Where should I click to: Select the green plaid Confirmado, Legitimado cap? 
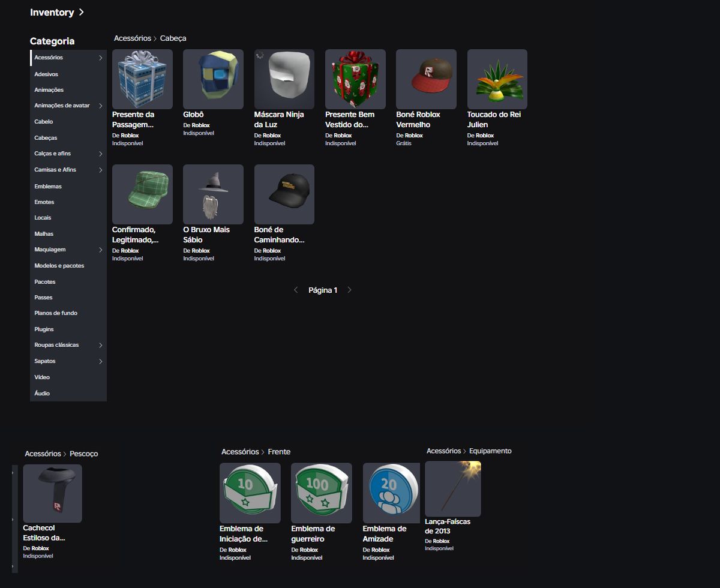[142, 194]
